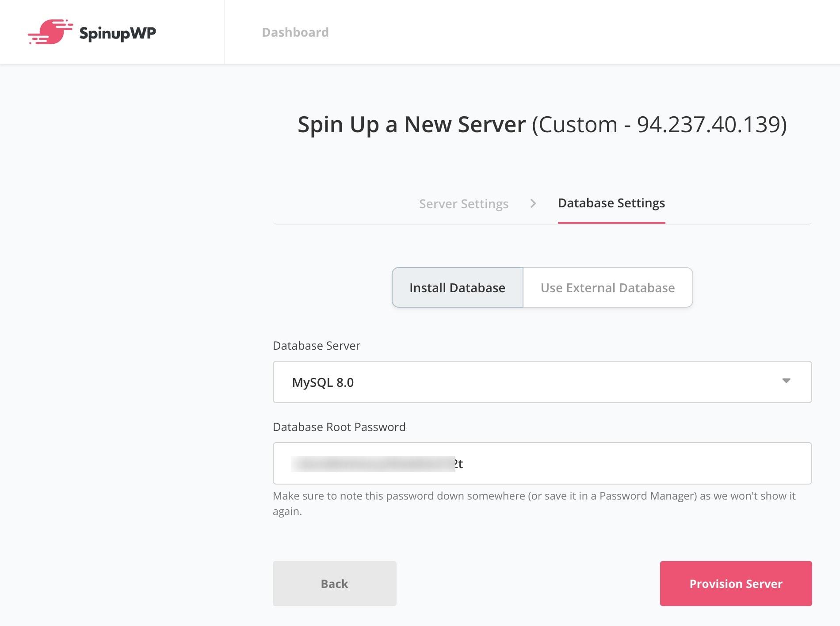Click the Database Root Password label
840x626 pixels.
[x=339, y=427]
